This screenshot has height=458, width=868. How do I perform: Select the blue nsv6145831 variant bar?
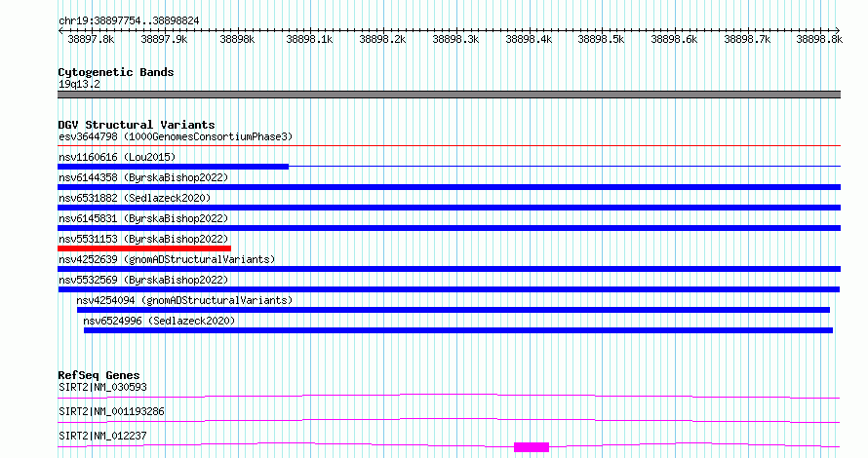pyautogui.click(x=449, y=228)
